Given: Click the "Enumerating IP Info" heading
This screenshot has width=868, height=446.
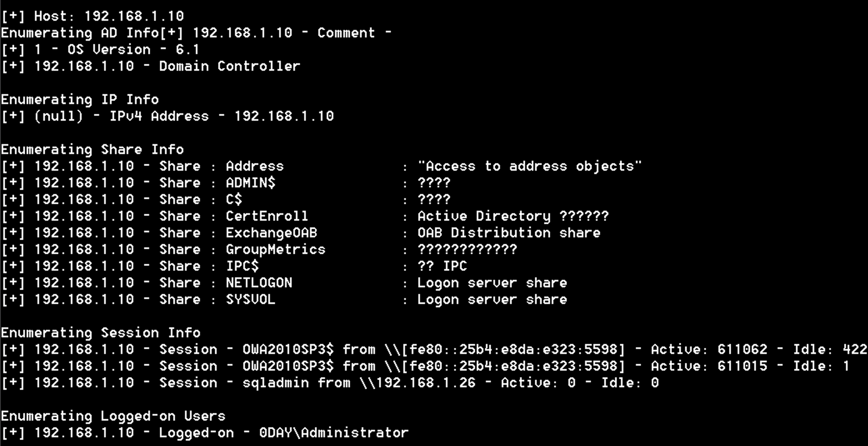Looking at the screenshot, I should click(80, 100).
